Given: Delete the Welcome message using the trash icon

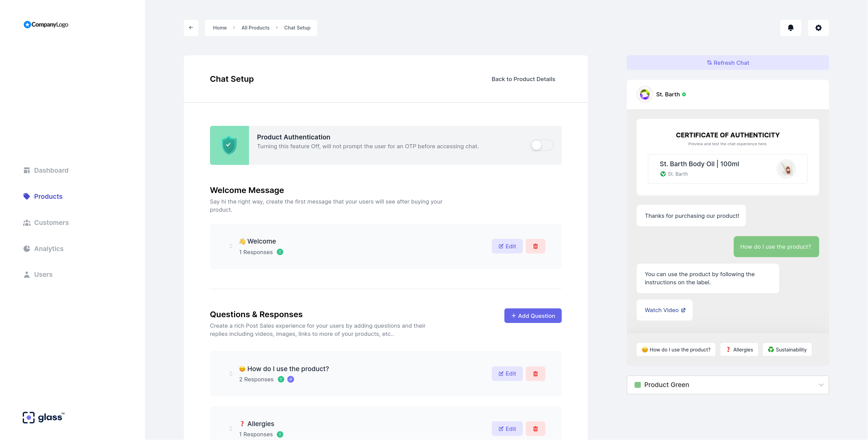Looking at the screenshot, I should [535, 246].
